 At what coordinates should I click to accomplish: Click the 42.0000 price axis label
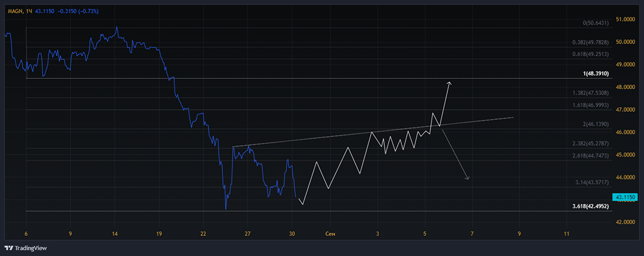pos(625,222)
